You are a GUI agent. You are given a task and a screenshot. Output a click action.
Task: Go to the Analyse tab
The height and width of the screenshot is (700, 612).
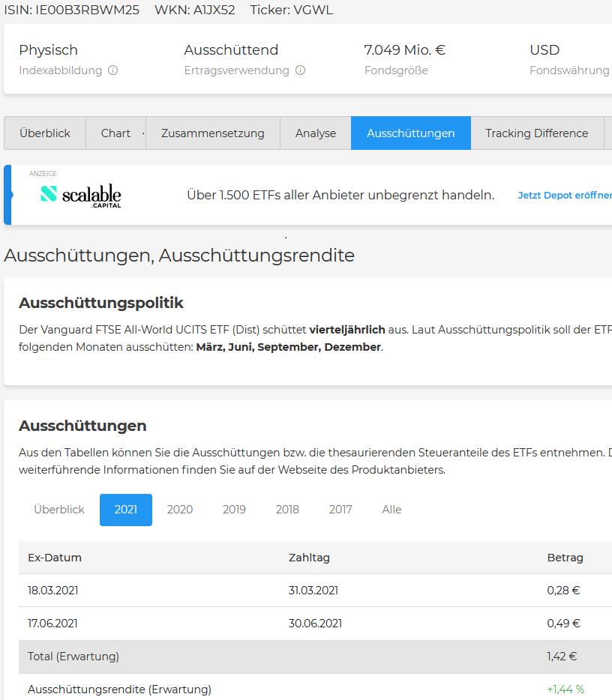(x=316, y=133)
